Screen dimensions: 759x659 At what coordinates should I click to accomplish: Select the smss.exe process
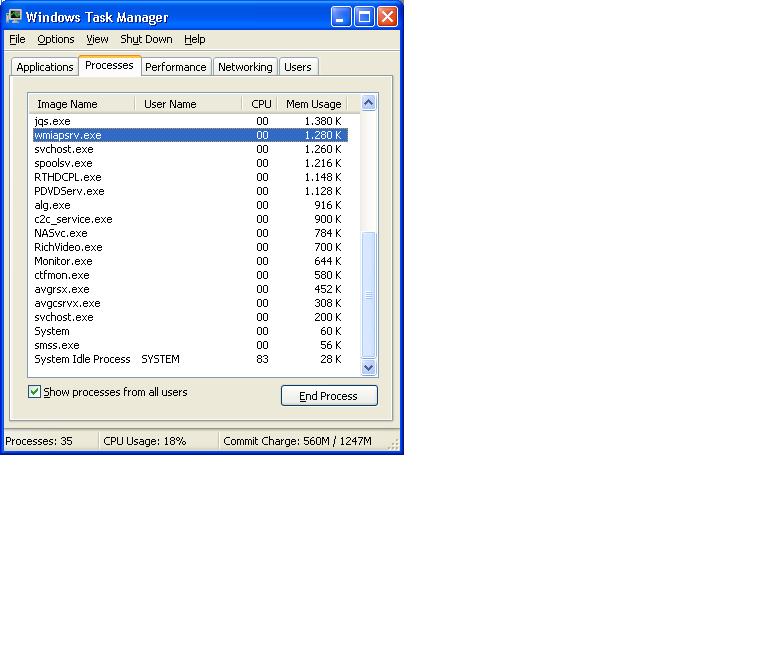coord(190,346)
